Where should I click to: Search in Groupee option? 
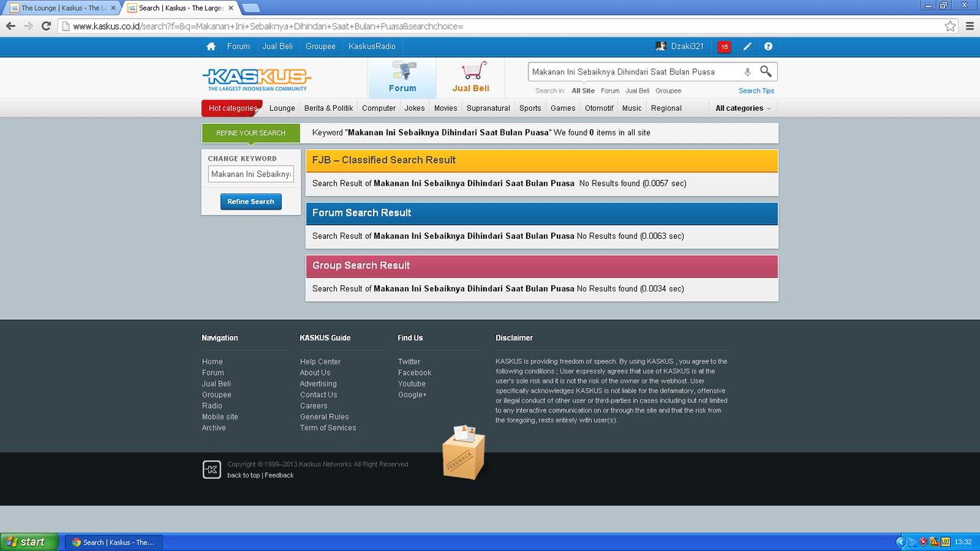pyautogui.click(x=668, y=90)
